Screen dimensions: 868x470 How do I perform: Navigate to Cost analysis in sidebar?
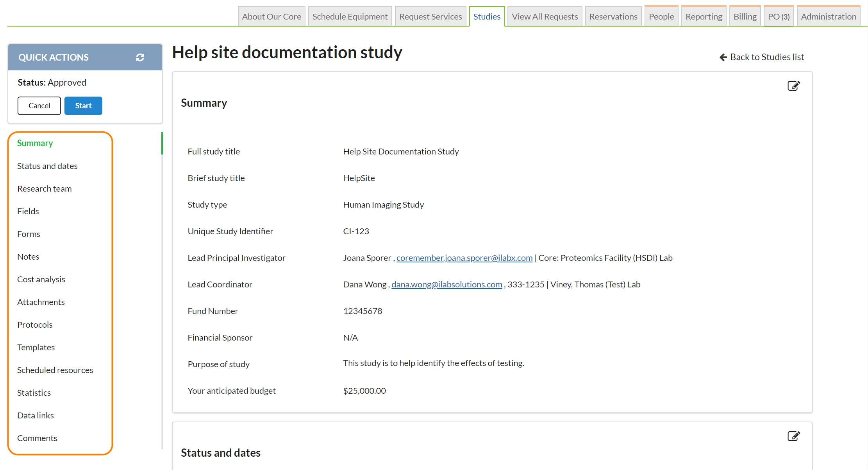[x=41, y=280]
